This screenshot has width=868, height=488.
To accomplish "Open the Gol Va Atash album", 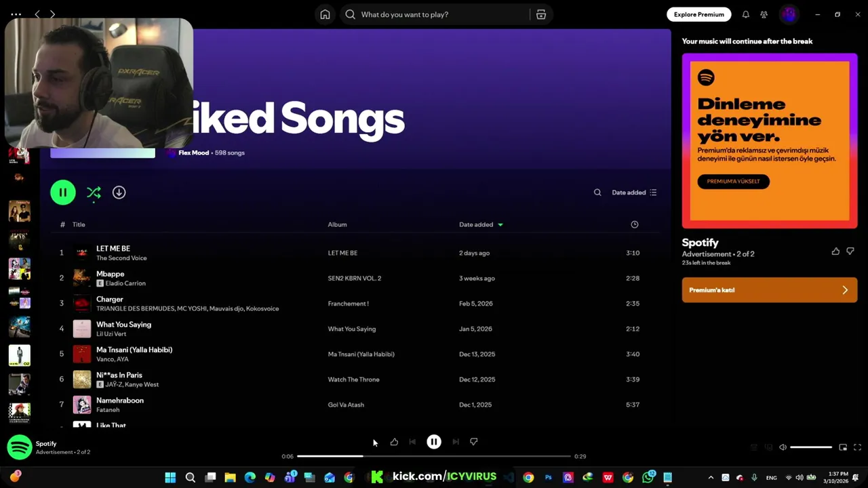I will click(346, 405).
